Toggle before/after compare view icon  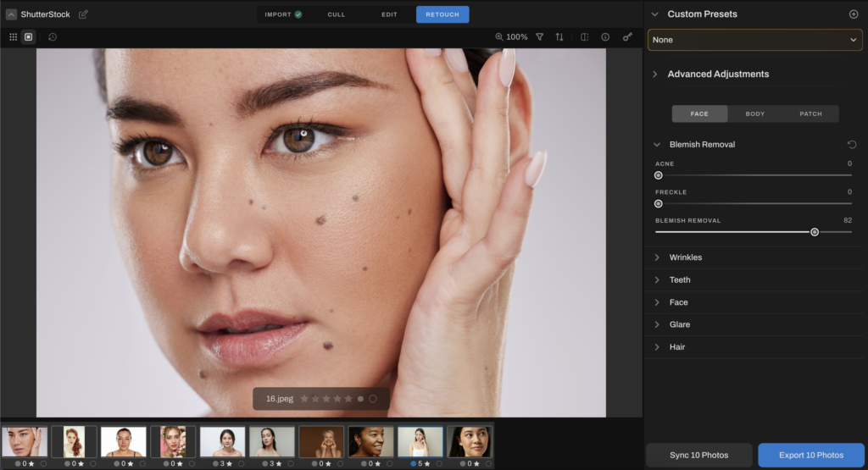pyautogui.click(x=584, y=37)
